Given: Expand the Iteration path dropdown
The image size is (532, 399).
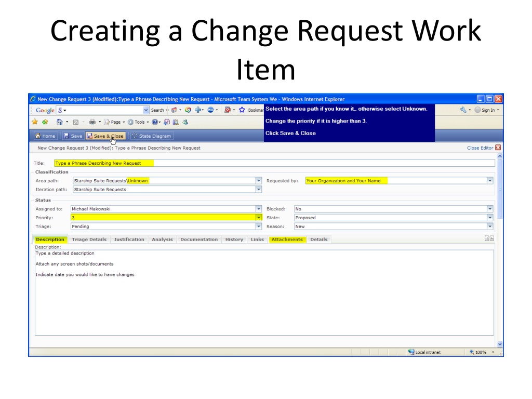Looking at the screenshot, I should pos(259,190).
